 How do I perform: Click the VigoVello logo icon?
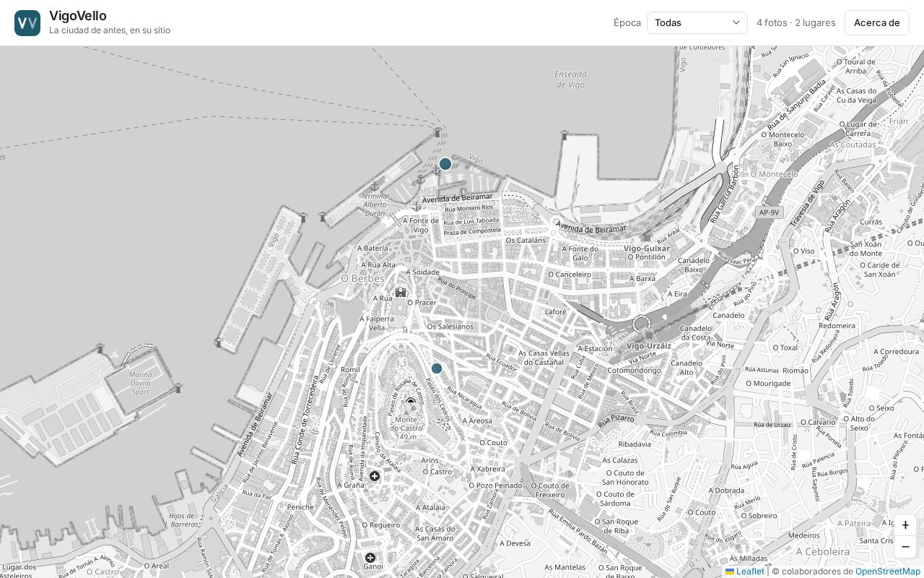(27, 23)
